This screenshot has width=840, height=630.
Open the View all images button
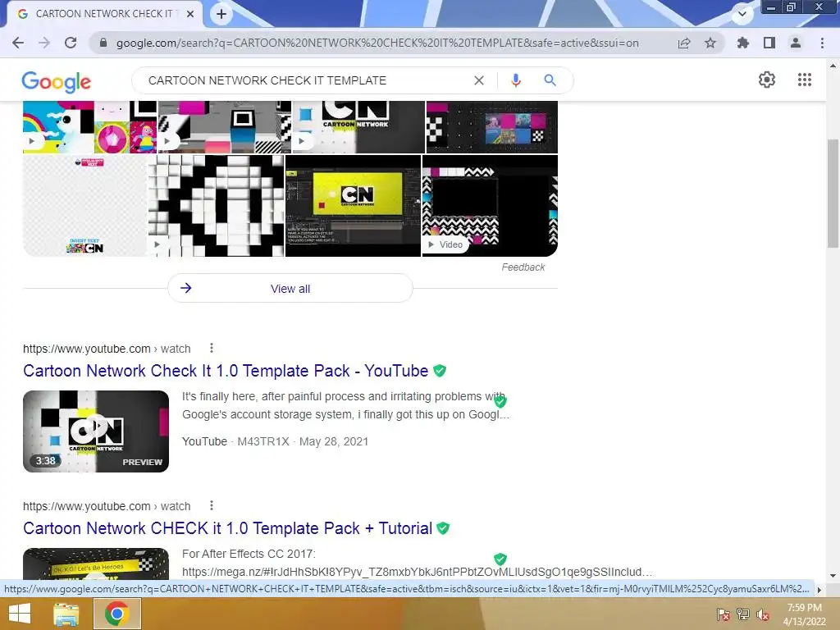tap(290, 288)
